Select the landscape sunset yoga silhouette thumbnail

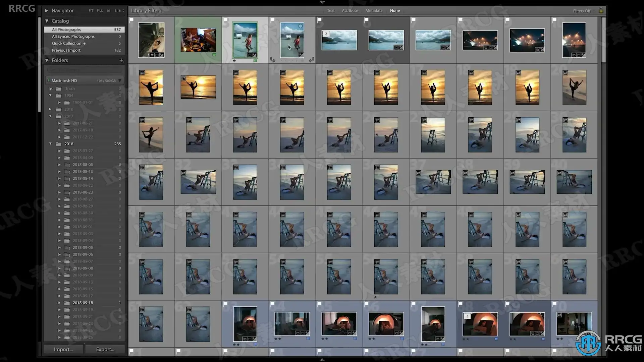point(198,87)
